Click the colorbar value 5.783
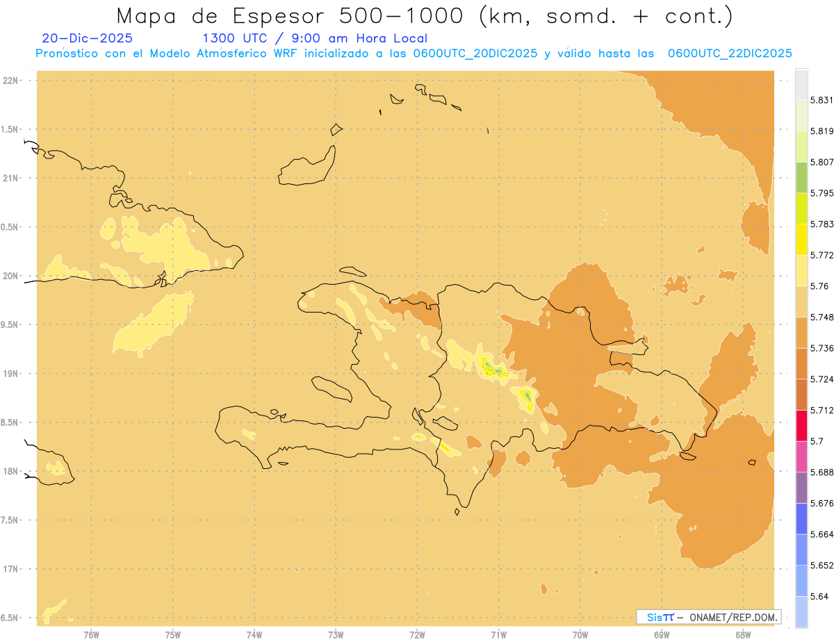Screen dimensions: 834x644 [822, 224]
